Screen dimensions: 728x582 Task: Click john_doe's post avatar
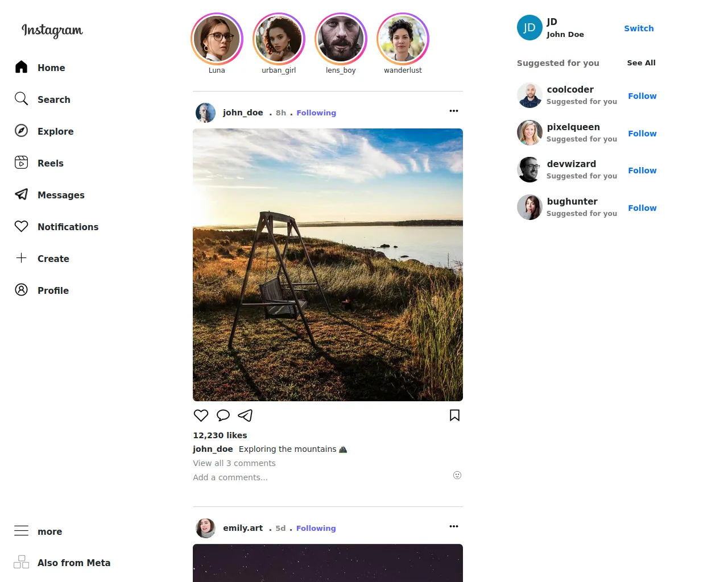coord(205,113)
